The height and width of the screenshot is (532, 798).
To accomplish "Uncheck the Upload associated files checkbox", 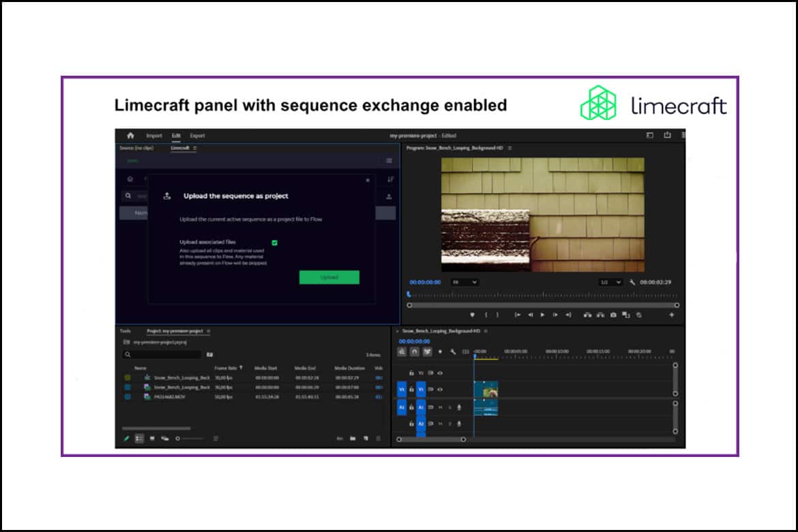I will point(274,242).
